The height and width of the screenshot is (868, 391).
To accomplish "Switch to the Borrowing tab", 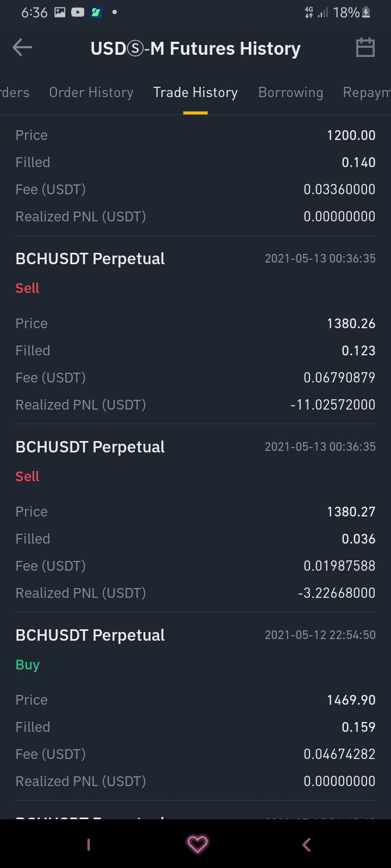I will pos(291,93).
